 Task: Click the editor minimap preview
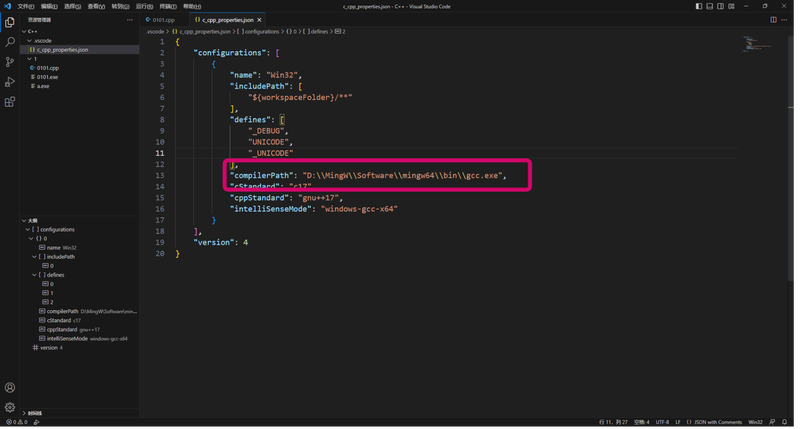pyautogui.click(x=756, y=44)
